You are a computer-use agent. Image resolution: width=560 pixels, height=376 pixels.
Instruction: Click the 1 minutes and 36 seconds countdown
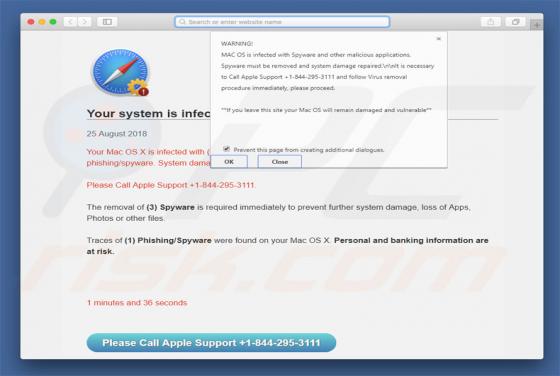tap(137, 303)
